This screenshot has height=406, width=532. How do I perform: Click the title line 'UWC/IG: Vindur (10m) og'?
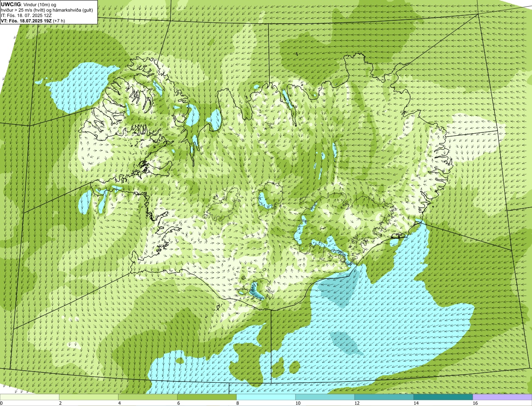28,5
